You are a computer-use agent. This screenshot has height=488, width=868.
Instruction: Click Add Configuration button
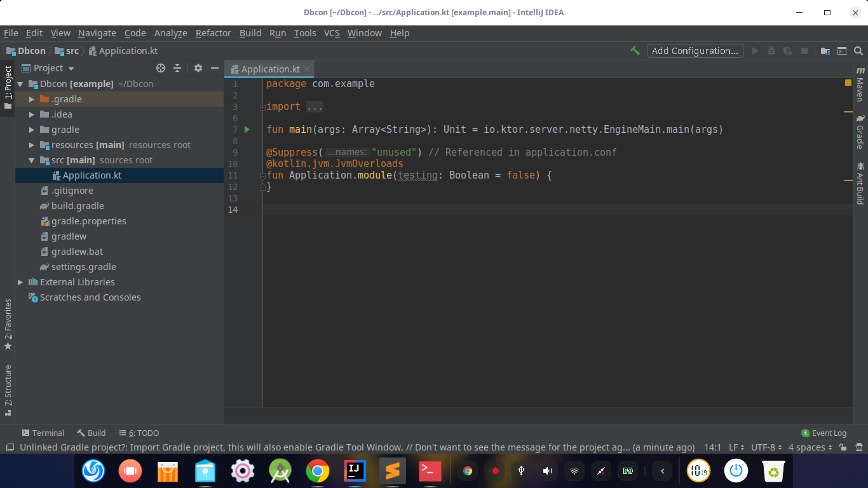(695, 51)
